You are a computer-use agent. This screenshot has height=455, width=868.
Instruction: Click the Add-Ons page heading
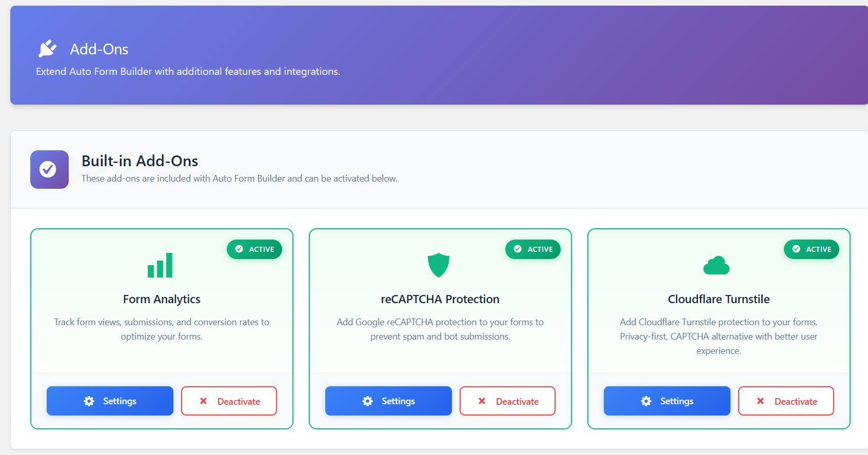point(99,49)
